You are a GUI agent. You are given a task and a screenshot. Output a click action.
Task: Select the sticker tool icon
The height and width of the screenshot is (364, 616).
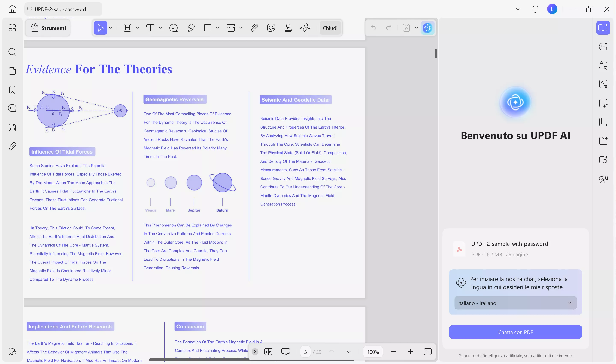tap(271, 28)
